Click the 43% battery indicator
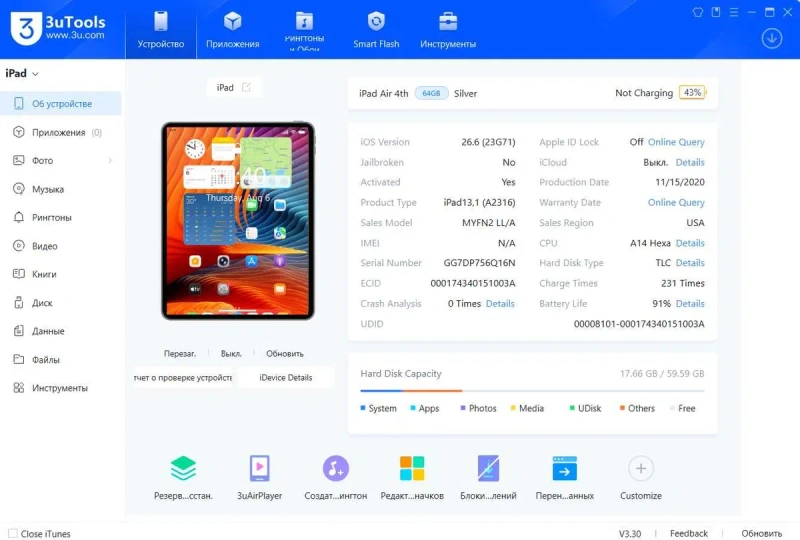 coord(692,92)
